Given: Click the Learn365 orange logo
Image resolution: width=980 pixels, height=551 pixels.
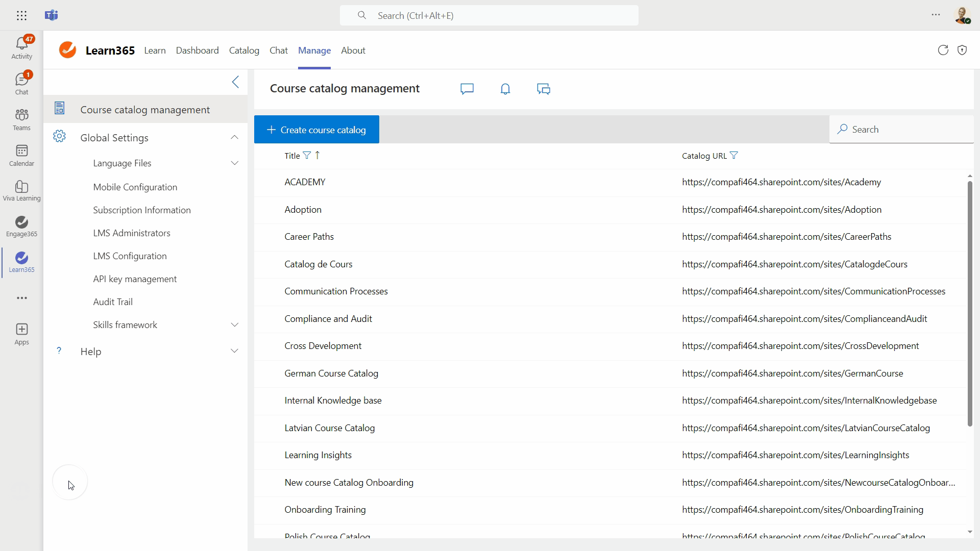Looking at the screenshot, I should (x=67, y=50).
